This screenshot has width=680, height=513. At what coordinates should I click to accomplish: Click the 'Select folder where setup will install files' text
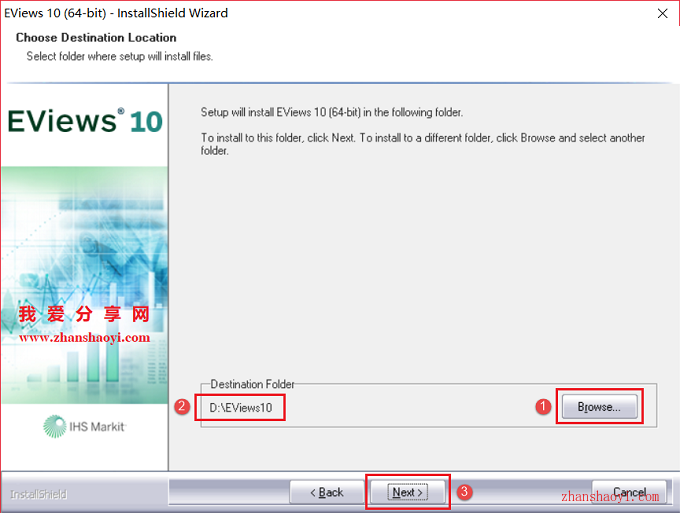click(120, 56)
